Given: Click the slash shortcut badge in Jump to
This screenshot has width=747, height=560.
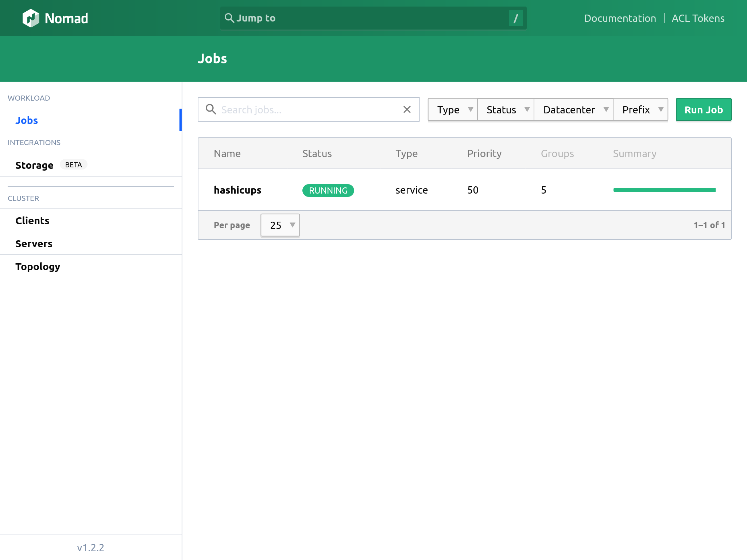Looking at the screenshot, I should [516, 18].
